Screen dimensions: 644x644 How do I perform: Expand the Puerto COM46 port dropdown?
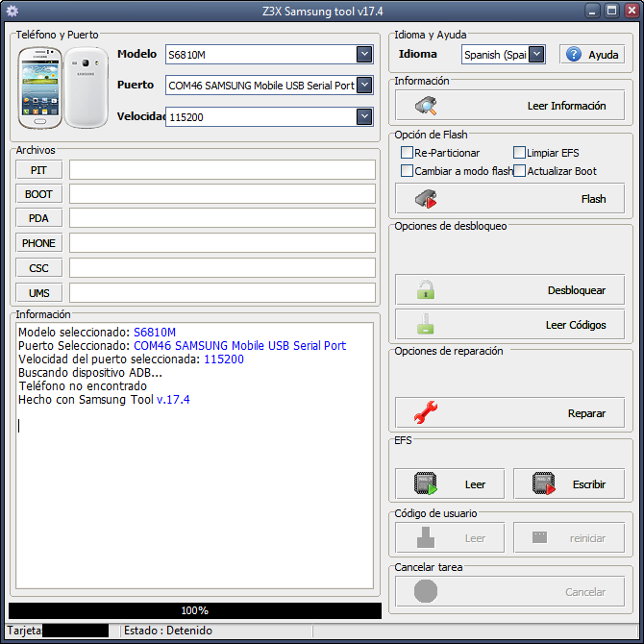tap(364, 85)
